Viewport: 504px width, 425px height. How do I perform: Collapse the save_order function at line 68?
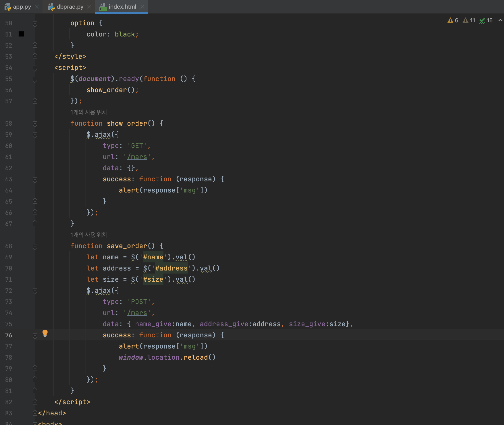pos(35,246)
